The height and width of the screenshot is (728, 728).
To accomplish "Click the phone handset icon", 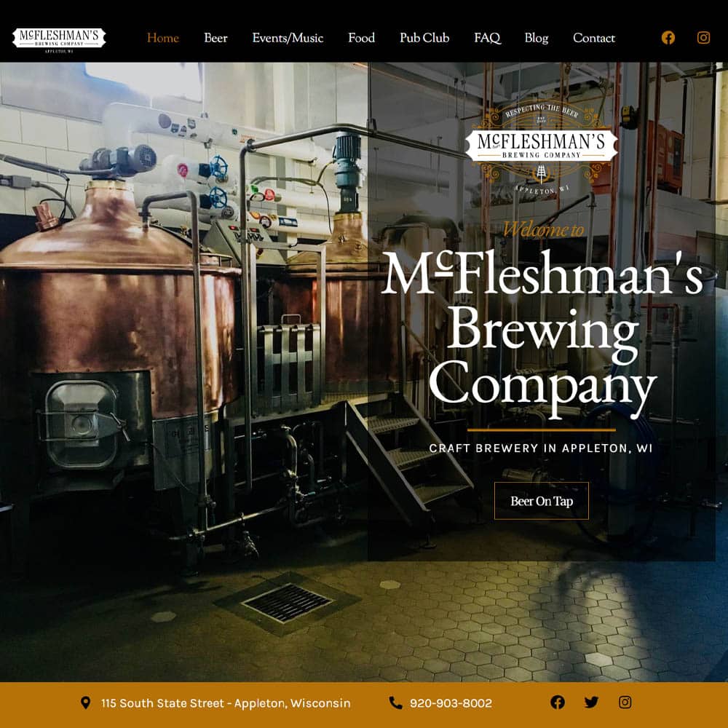I will [395, 703].
